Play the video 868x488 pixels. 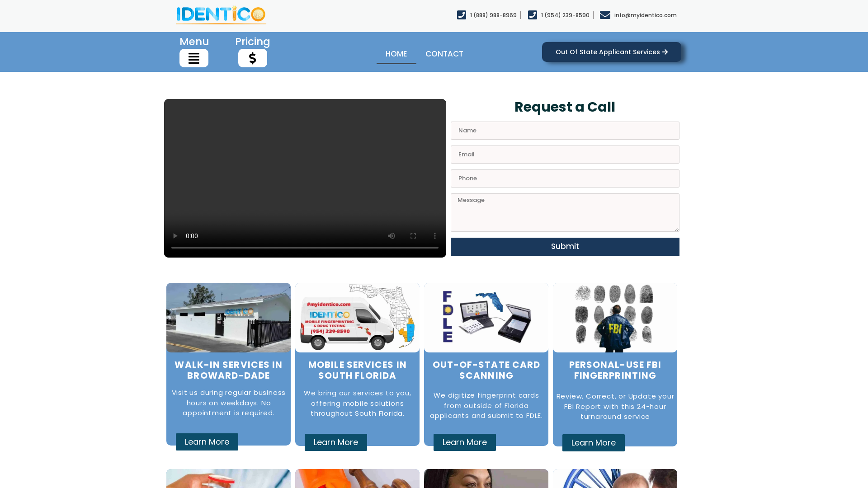pyautogui.click(x=175, y=236)
